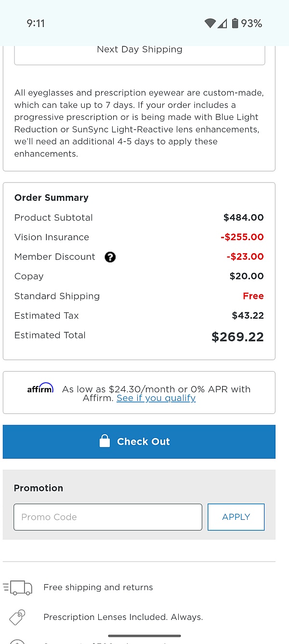This screenshot has height=644, width=289.
Task: Tap the prescription lenses tag icon
Action: (x=18, y=617)
